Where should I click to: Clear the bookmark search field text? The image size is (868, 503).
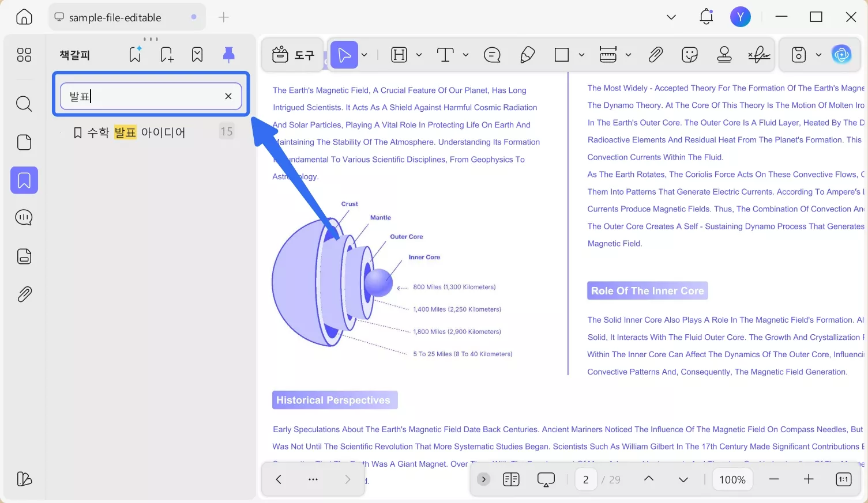pyautogui.click(x=228, y=96)
